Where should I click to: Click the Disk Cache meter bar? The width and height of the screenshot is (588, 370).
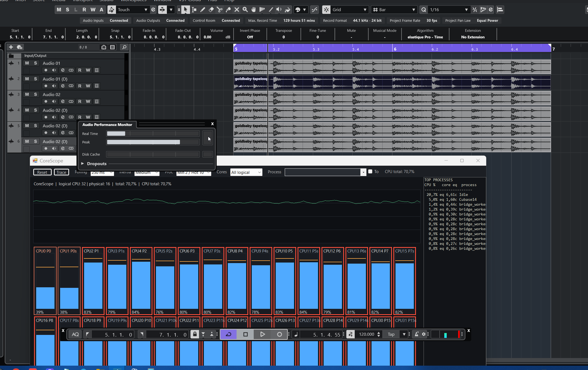(153, 154)
